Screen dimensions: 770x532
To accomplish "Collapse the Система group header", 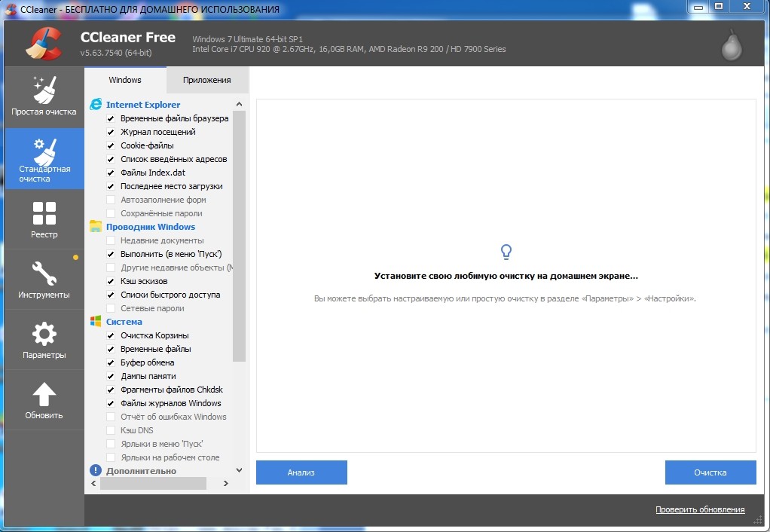I will [x=124, y=322].
